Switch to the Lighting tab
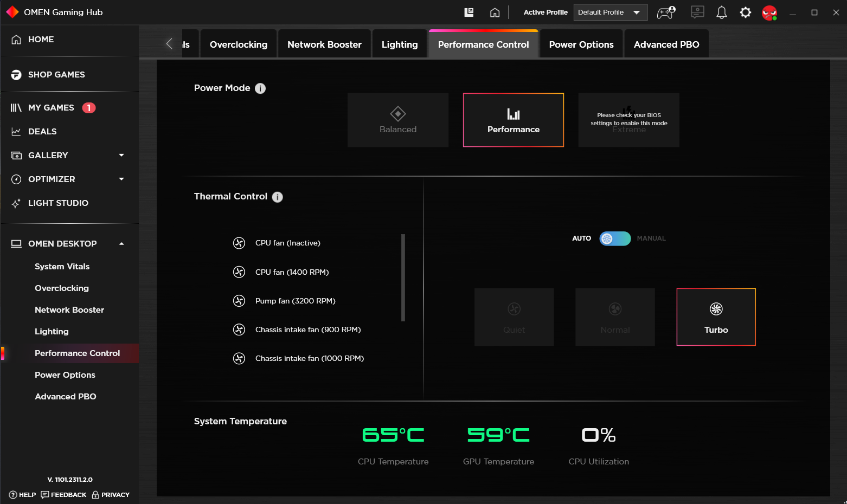The width and height of the screenshot is (847, 504). (x=400, y=44)
